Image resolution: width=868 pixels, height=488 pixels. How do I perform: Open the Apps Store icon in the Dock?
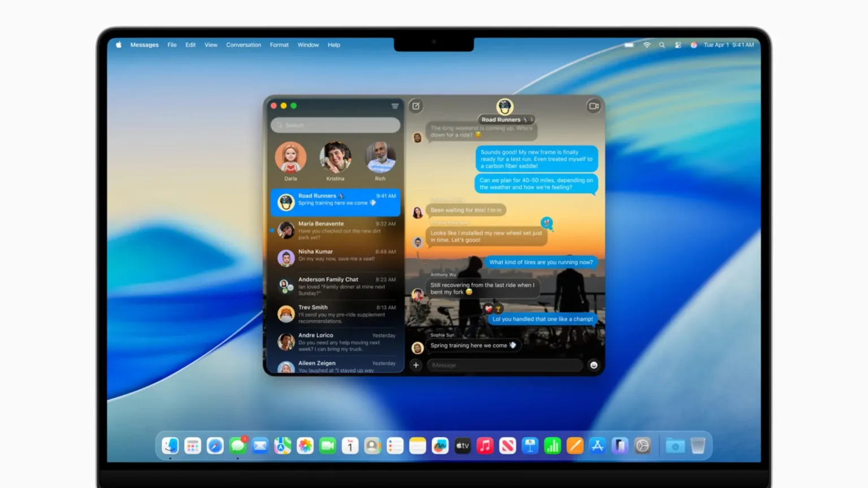597,446
